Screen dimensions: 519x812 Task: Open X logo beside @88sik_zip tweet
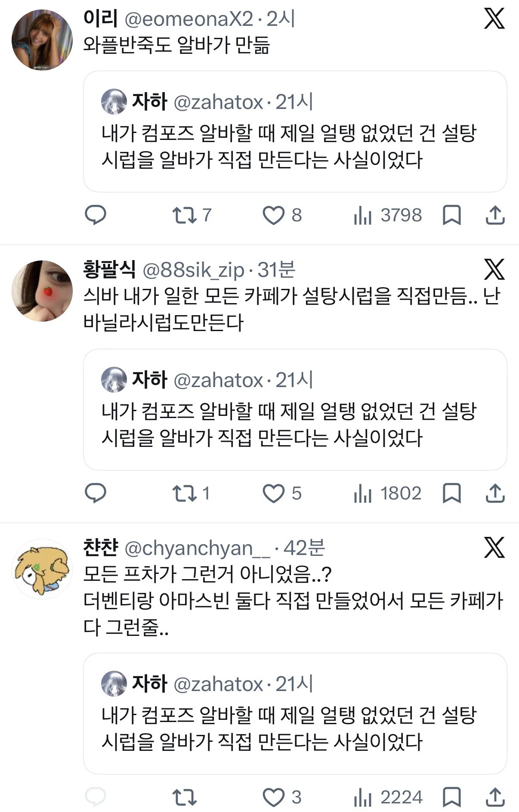pyautogui.click(x=494, y=270)
